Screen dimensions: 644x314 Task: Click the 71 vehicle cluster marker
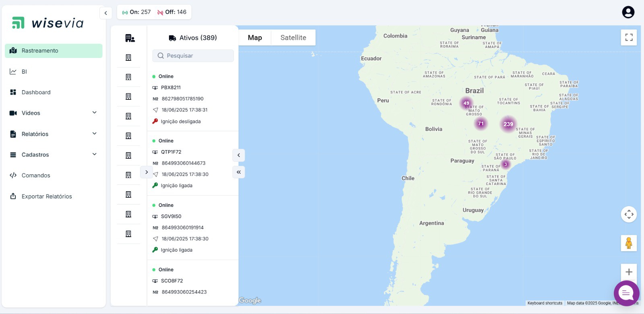(481, 124)
